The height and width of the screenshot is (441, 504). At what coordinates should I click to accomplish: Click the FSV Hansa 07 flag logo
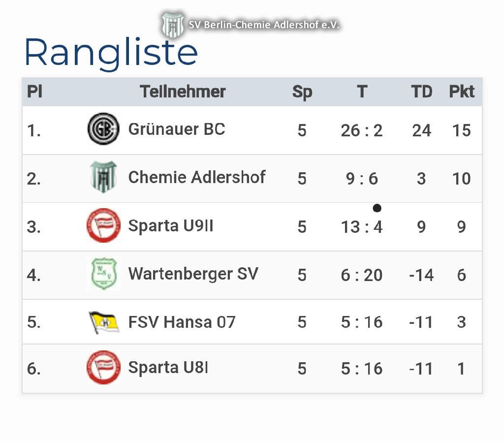[103, 322]
